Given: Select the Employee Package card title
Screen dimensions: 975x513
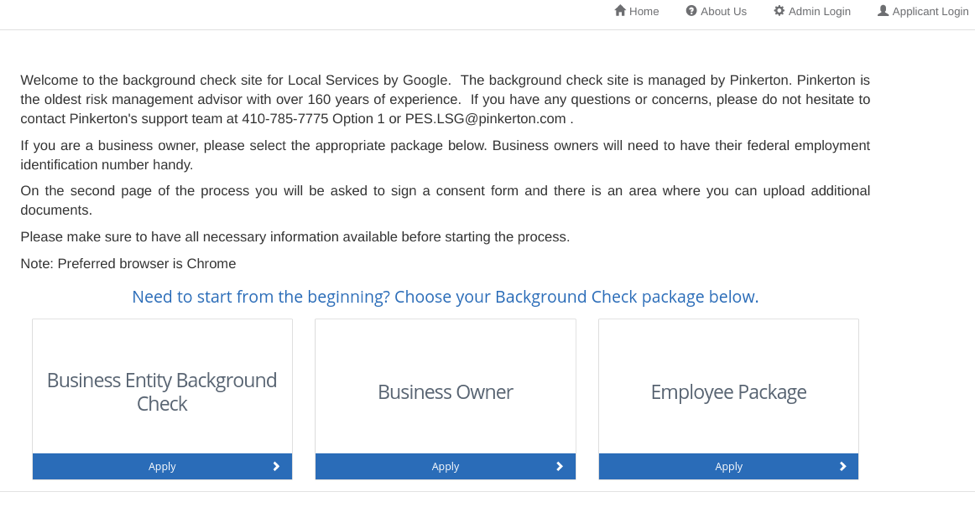Looking at the screenshot, I should click(728, 392).
